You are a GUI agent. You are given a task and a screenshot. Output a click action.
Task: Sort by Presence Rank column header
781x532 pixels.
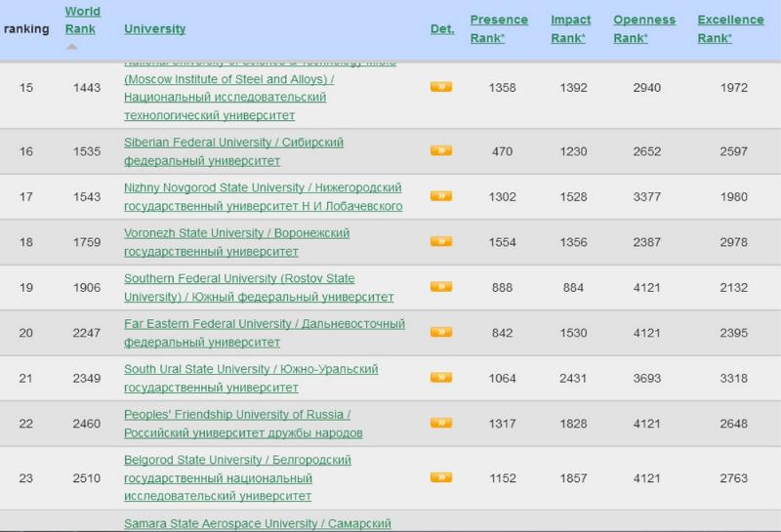click(498, 29)
